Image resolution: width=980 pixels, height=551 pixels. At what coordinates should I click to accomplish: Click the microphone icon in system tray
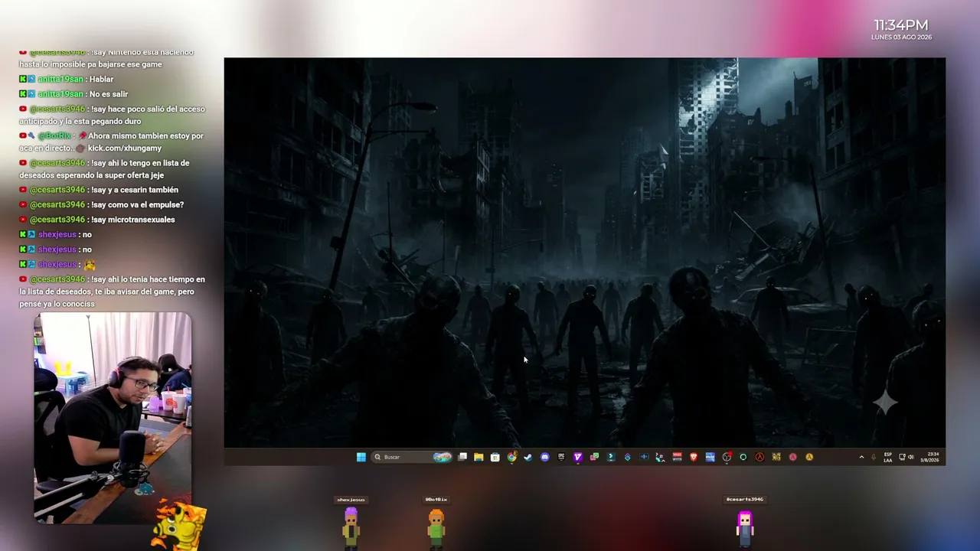874,457
